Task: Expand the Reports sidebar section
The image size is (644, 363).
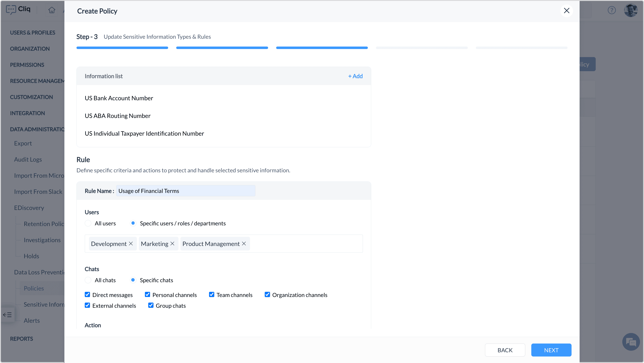Action: point(21,339)
